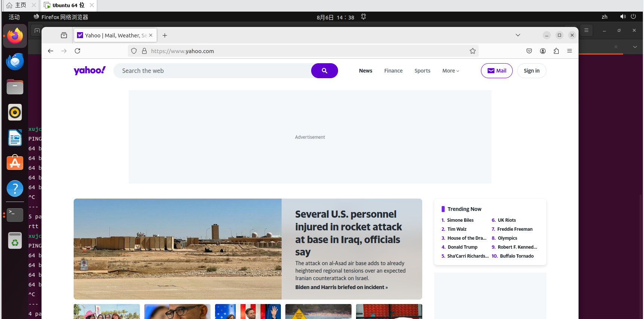Viewport: 644px width, 319px height.
Task: Switch to the 主页 VMware tab
Action: pyautogui.click(x=21, y=5)
